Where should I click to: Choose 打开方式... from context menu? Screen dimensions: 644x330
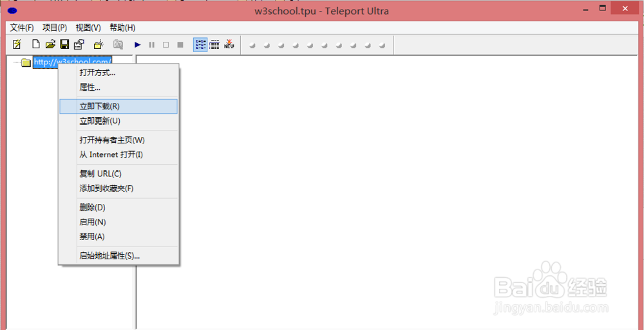tap(118, 73)
